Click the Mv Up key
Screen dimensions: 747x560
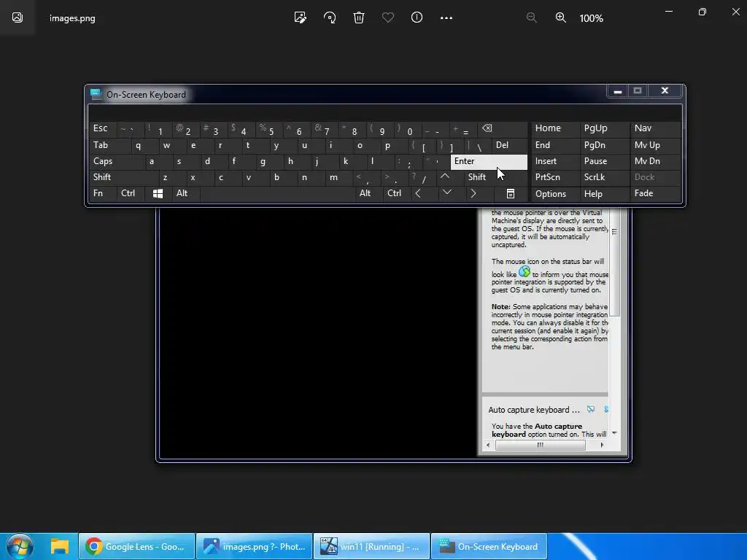coord(656,145)
